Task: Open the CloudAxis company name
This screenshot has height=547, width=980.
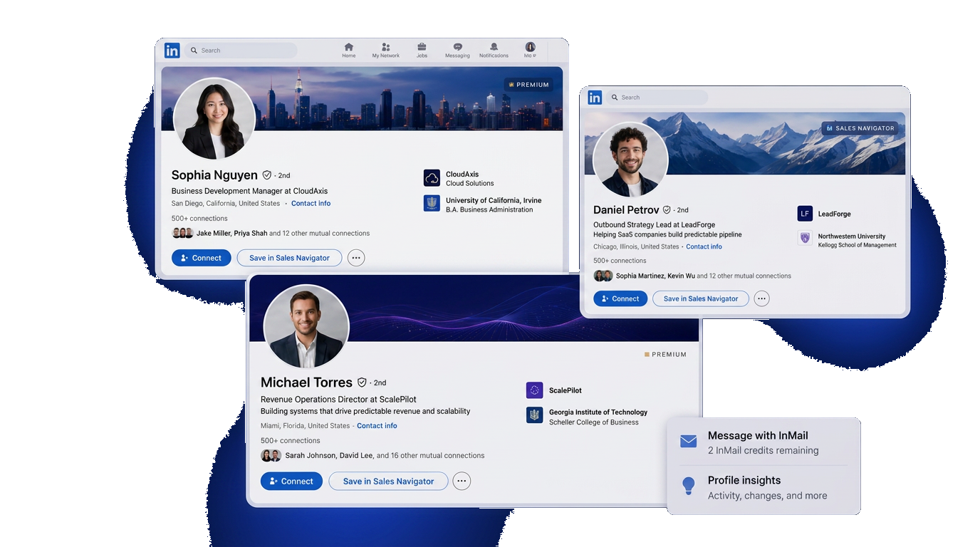Action: 462,174
